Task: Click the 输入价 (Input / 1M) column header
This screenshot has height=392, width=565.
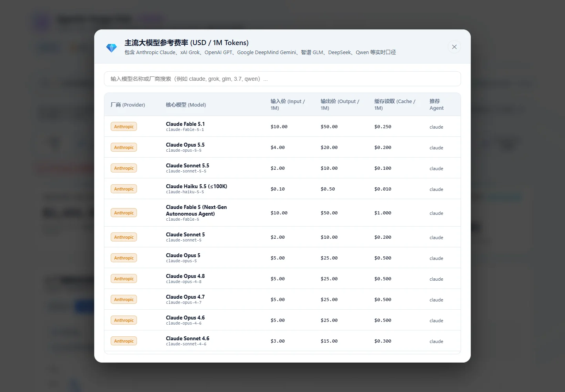Action: coord(288,105)
